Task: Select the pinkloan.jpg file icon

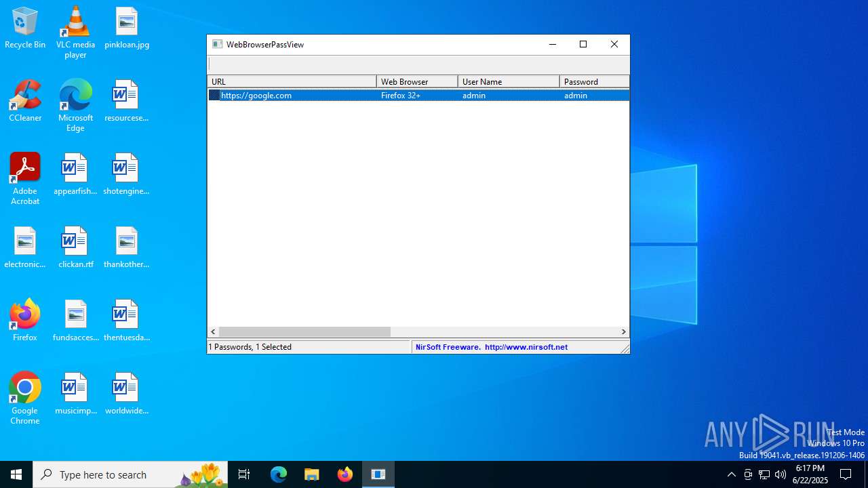Action: click(x=127, y=28)
